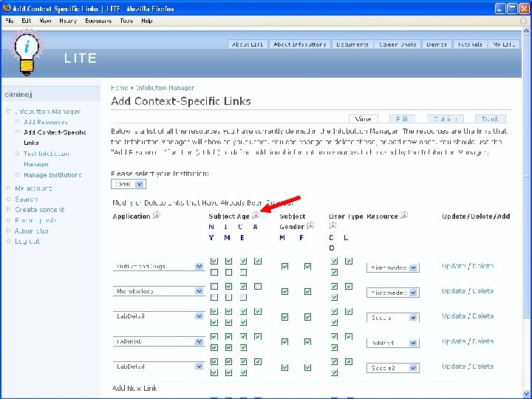Click Delete in the Google2 row
532x399 pixels.
coord(482,366)
